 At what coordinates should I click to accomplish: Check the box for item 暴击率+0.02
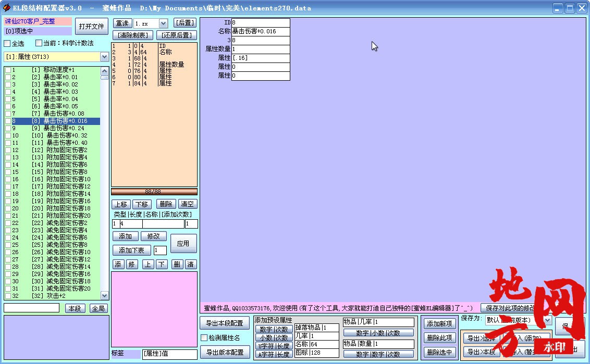[x=8, y=84]
